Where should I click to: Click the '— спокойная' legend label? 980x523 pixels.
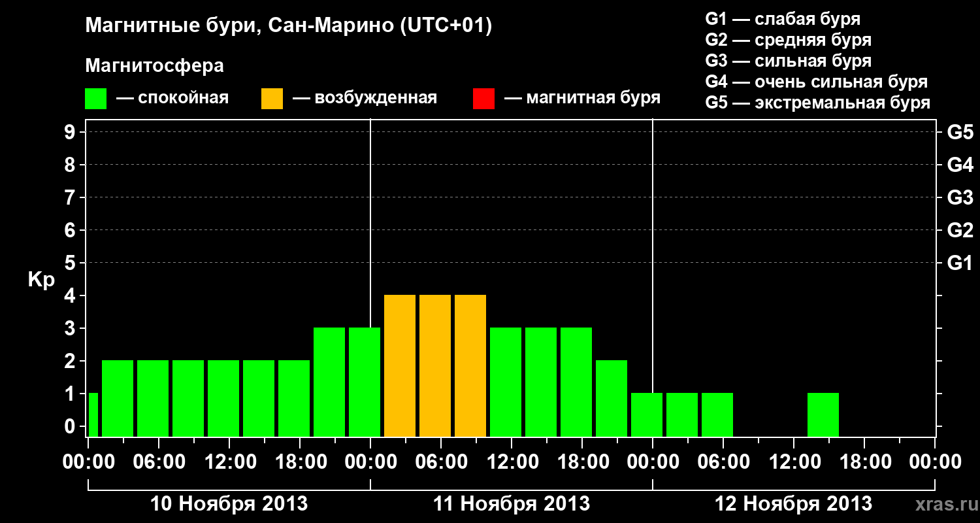point(172,99)
